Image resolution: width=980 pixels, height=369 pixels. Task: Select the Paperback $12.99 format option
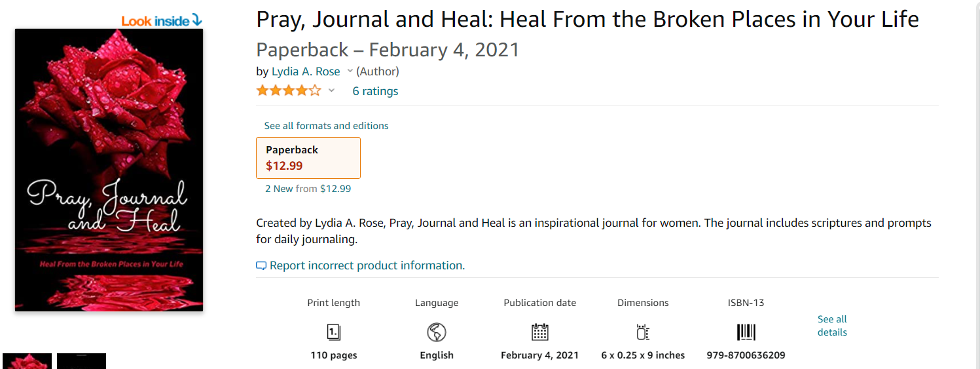point(308,158)
